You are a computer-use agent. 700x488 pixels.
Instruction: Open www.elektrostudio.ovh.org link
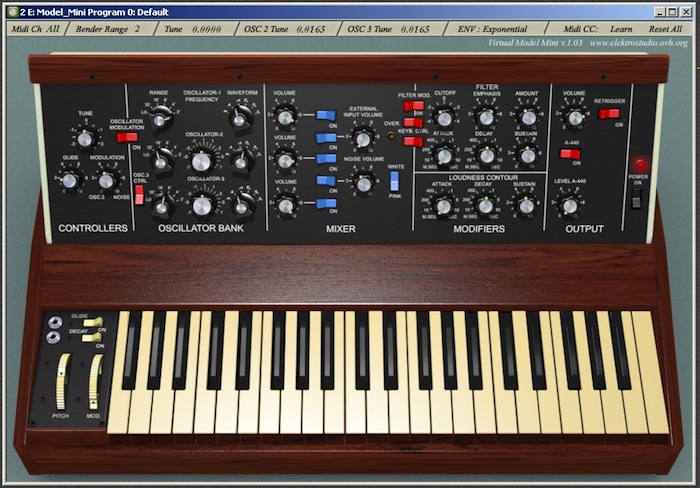(x=638, y=43)
